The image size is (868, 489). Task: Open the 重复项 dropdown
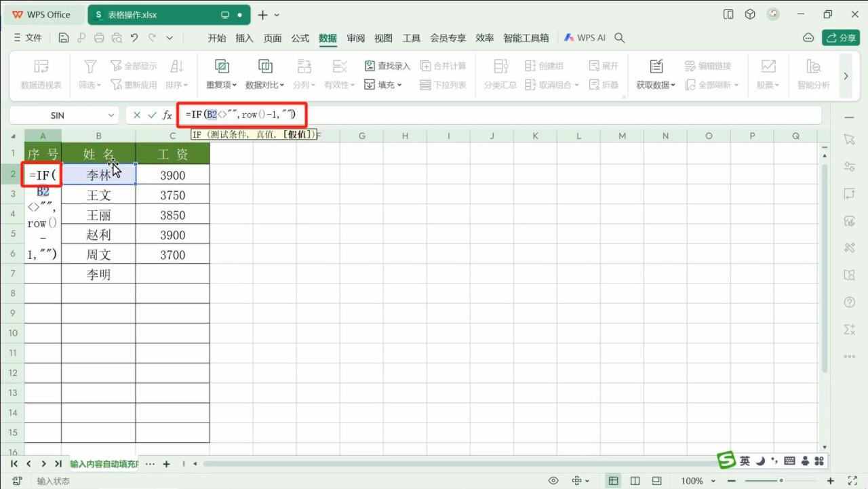pos(222,75)
